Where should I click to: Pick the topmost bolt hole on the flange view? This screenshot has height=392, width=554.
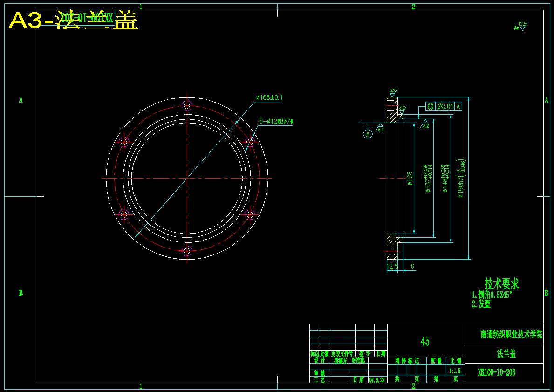pos(187,105)
